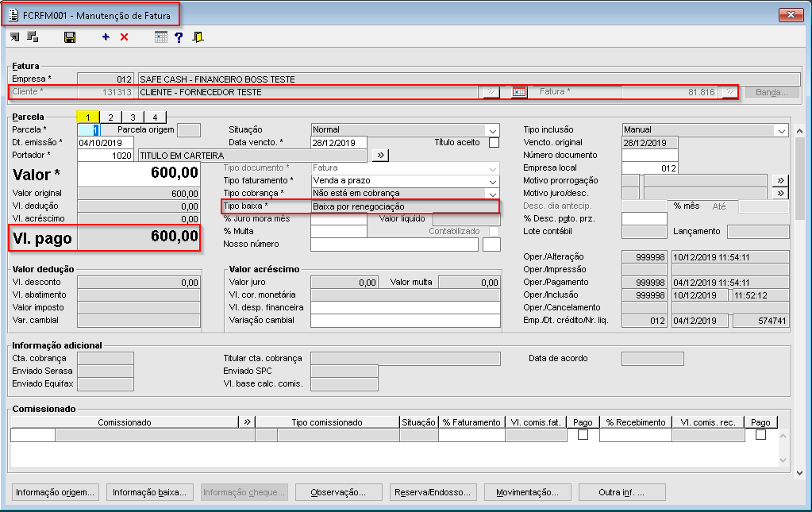Screen dimensions: 812x512
Task: Click the Informação origem button
Action: click(x=55, y=492)
